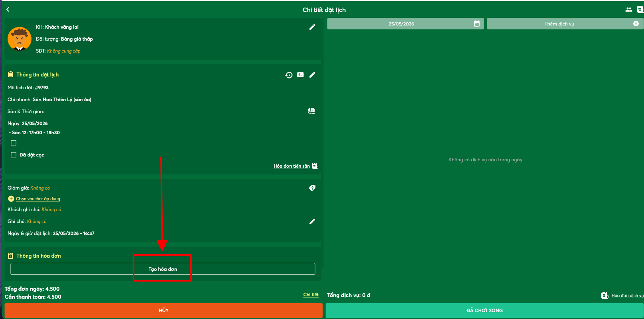Open calendar icon in date field
644x319 pixels.
[477, 24]
